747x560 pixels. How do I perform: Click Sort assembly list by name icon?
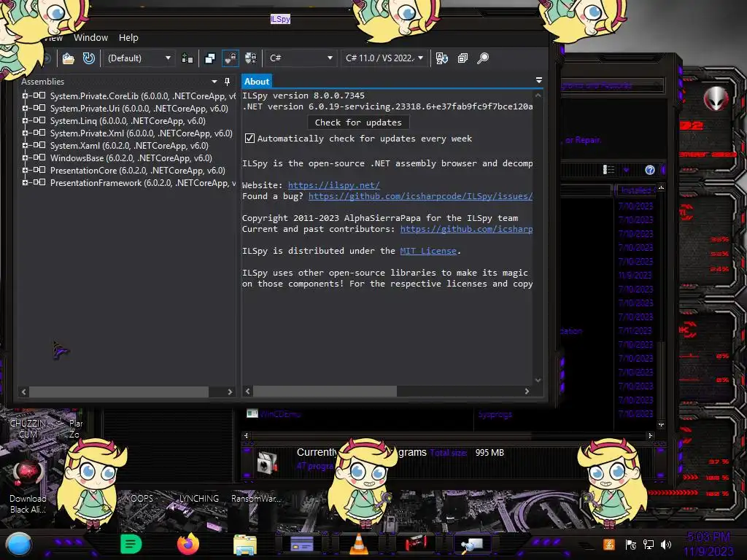[441, 58]
